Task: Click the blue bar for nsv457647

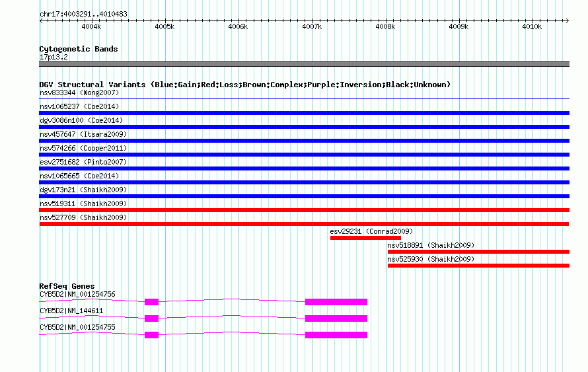Action: pyautogui.click(x=304, y=141)
